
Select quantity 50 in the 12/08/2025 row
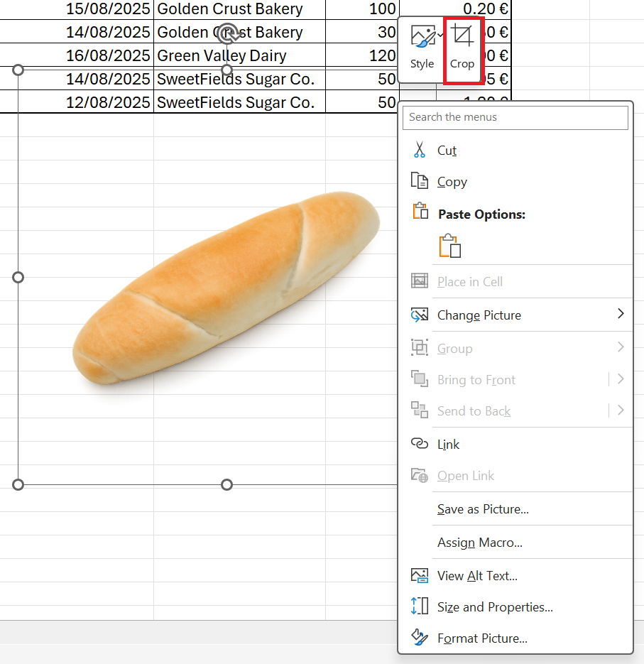[x=362, y=102]
